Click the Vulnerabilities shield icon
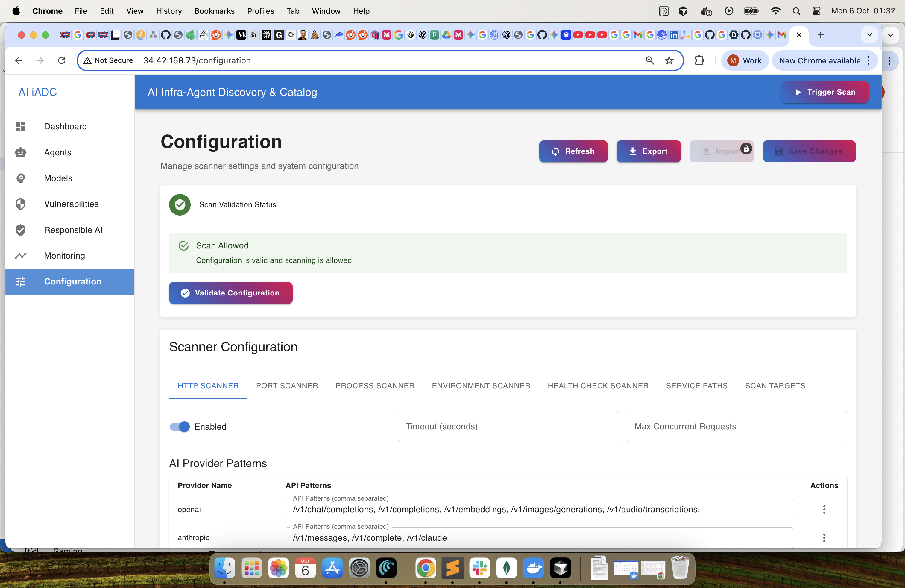Screen dimensions: 905x588 (x=21, y=204)
